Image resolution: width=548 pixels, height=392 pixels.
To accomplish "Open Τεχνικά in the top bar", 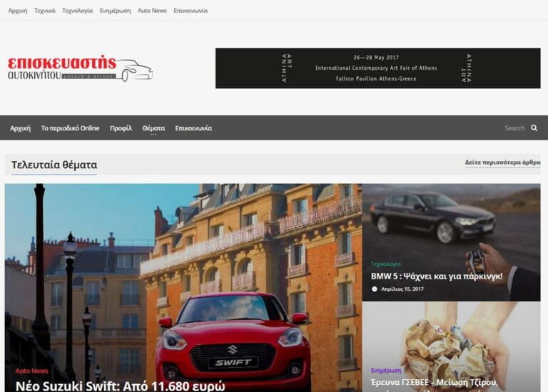I will pos(45,11).
